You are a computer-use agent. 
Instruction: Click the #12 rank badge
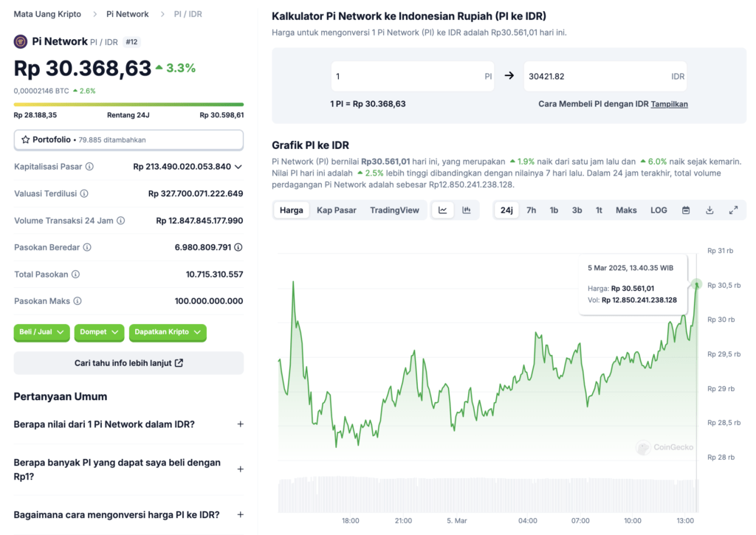pyautogui.click(x=131, y=42)
